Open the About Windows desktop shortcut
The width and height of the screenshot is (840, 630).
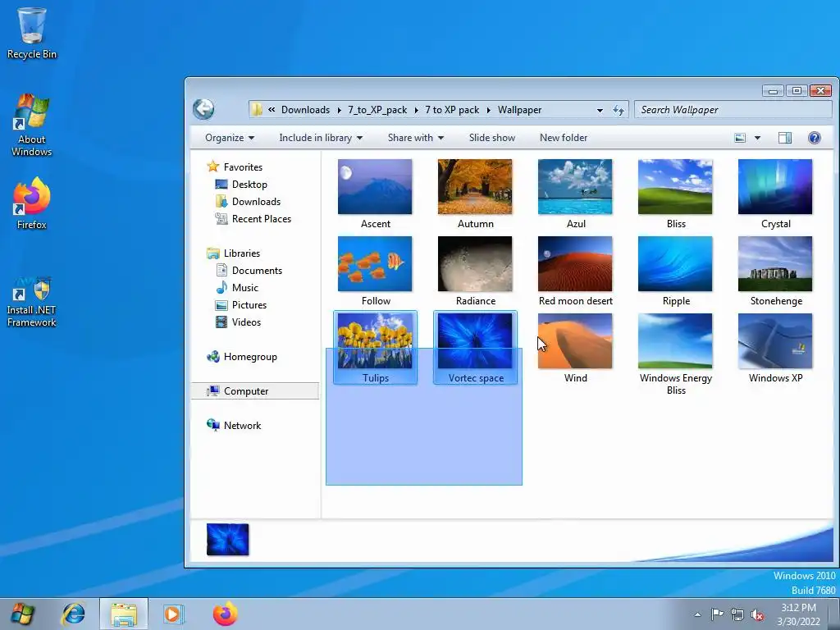[32, 126]
